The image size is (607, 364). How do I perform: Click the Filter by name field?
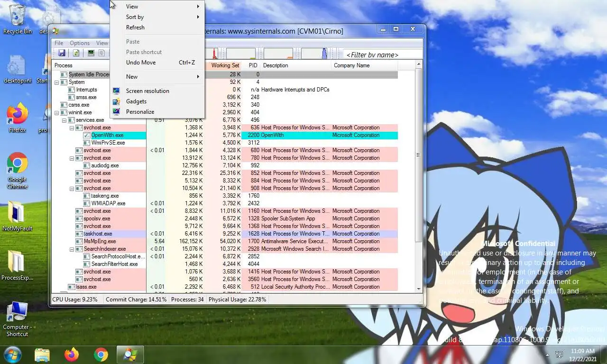tap(382, 55)
